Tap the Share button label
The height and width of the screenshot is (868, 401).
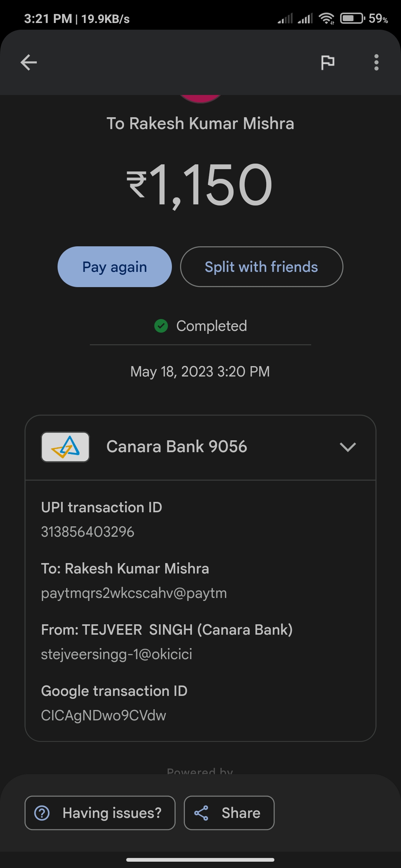pyautogui.click(x=241, y=813)
